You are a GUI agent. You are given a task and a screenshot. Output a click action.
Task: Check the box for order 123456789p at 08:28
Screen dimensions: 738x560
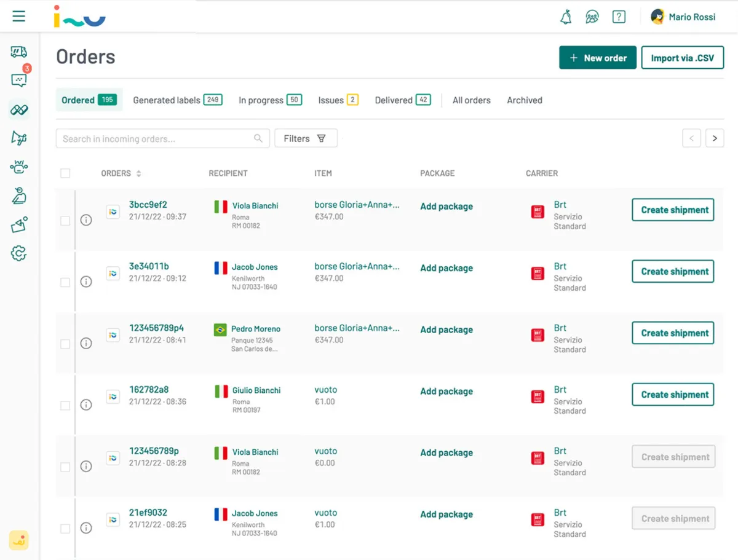65,467
